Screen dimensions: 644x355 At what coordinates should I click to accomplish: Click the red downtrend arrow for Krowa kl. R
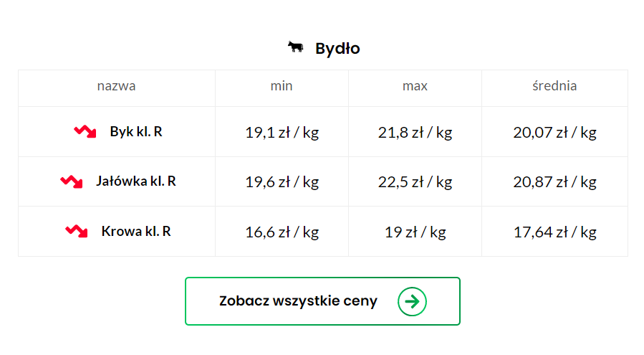(77, 231)
